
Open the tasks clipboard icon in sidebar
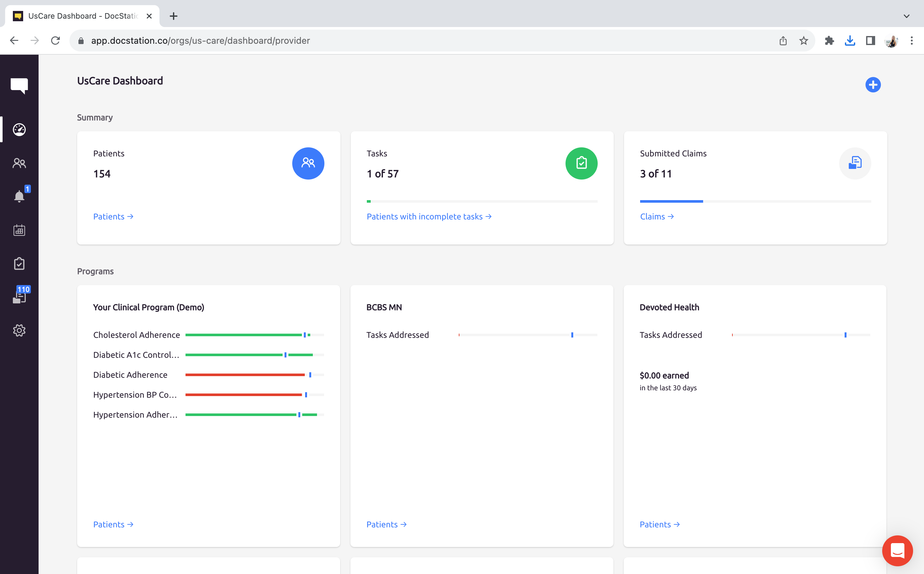19,264
